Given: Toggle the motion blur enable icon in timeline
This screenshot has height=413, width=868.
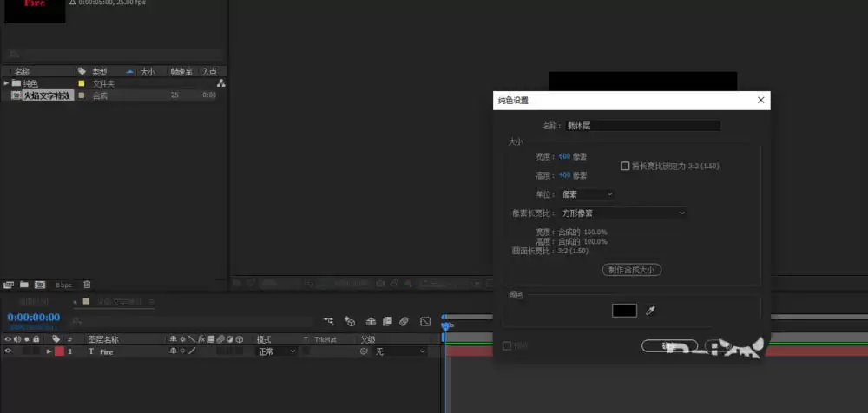Looking at the screenshot, I should click(404, 321).
